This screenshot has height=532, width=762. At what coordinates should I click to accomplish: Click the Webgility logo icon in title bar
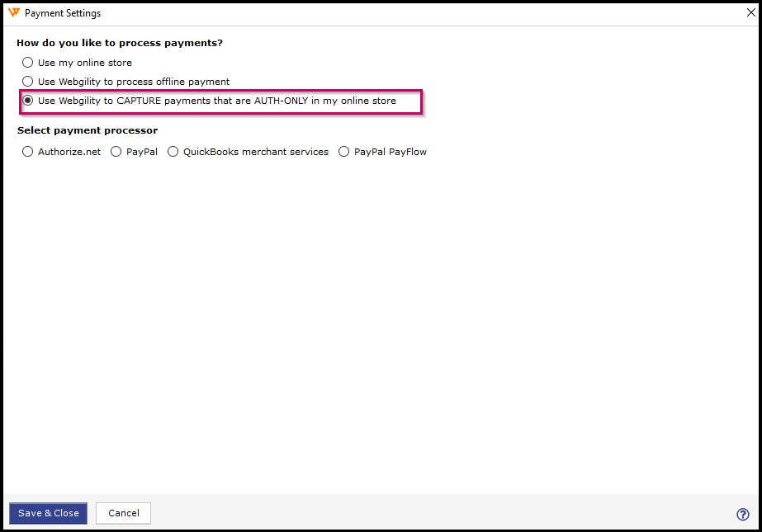coord(13,13)
